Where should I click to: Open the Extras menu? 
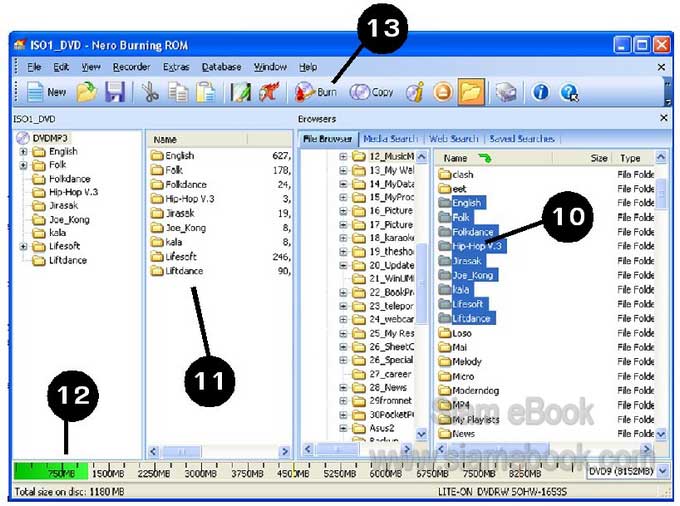coord(176,67)
